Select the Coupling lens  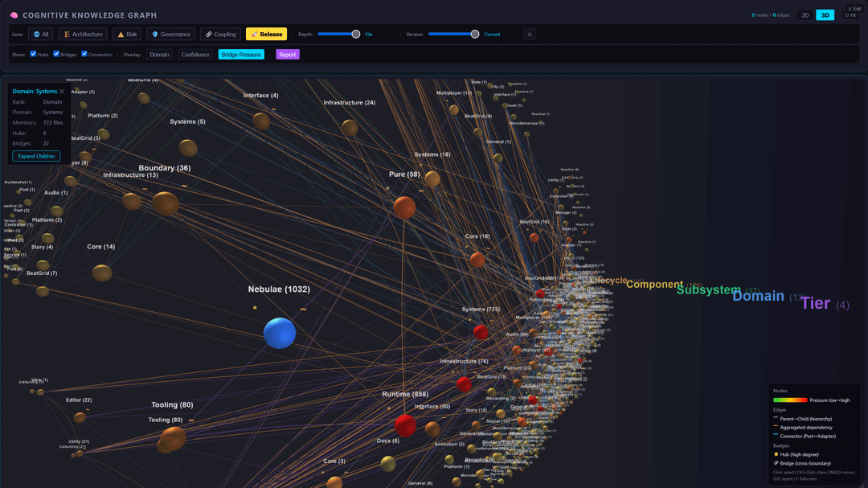click(220, 35)
